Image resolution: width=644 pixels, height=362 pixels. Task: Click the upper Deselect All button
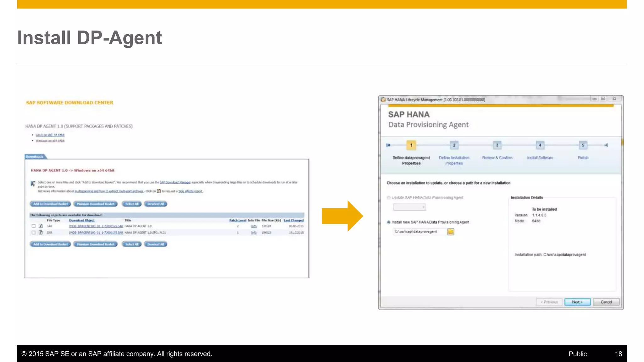pyautogui.click(x=156, y=204)
